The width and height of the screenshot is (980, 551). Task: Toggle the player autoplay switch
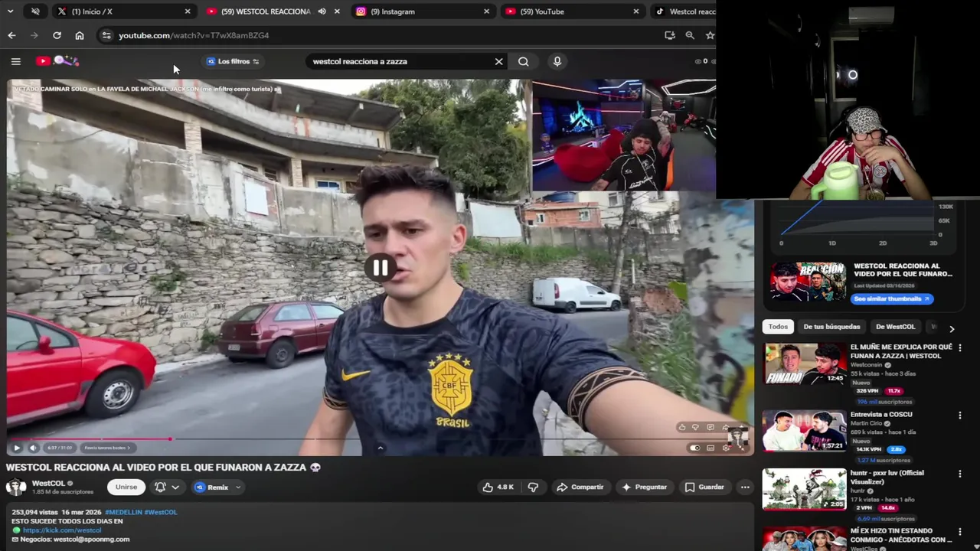[x=694, y=448]
